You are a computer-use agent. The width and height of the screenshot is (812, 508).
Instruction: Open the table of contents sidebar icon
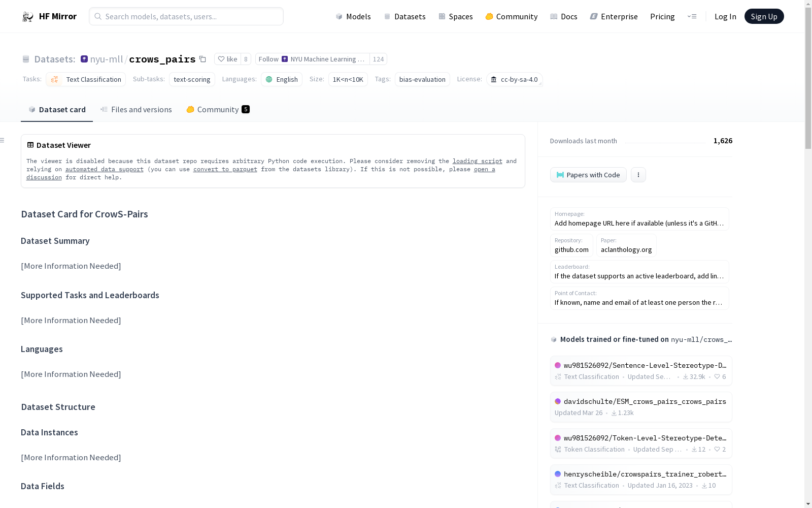[x=3, y=140]
